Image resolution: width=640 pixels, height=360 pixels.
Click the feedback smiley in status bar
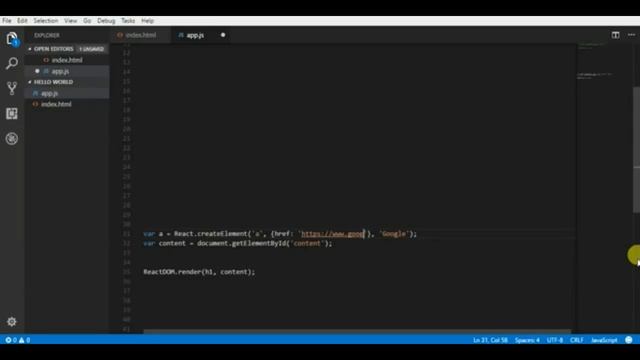pos(629,340)
